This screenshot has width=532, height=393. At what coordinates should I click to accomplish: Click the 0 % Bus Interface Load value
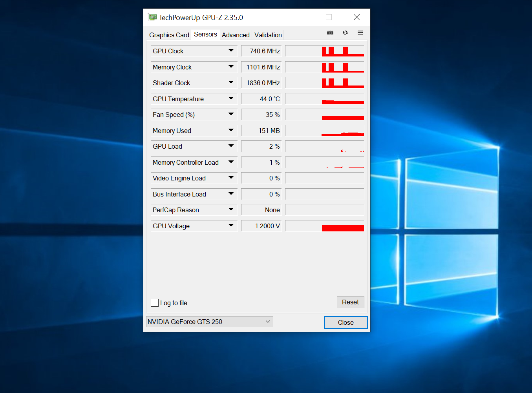(x=261, y=194)
